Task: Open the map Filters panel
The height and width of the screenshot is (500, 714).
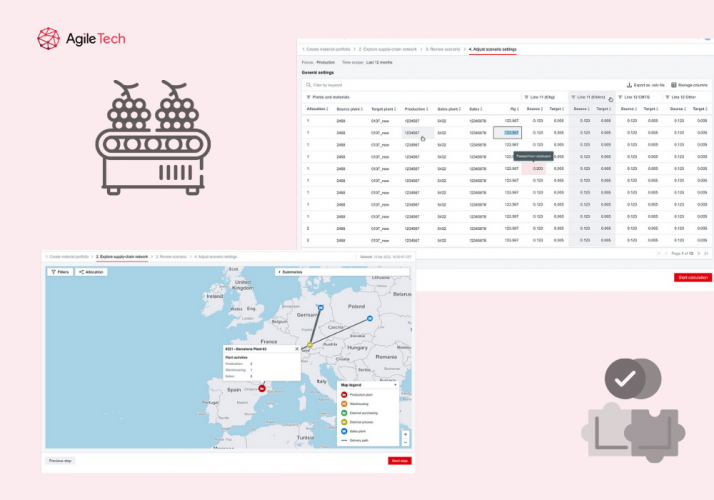Action: 59,272
